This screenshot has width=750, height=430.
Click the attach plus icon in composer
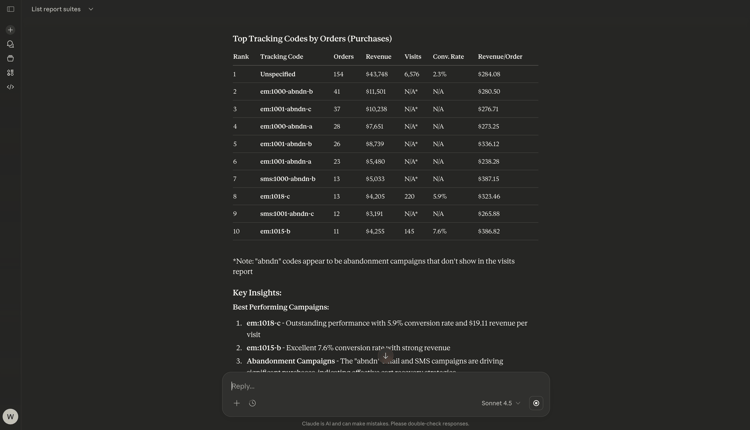click(237, 403)
